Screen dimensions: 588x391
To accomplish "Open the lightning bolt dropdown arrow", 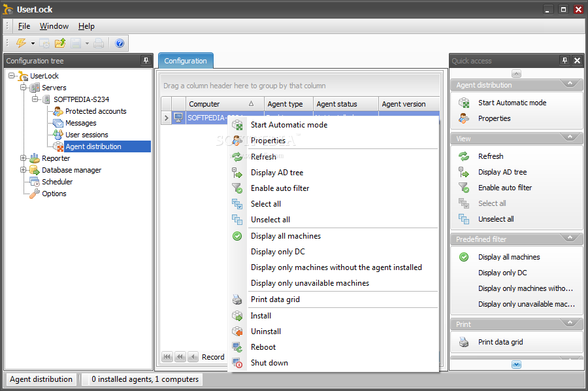I will (x=33, y=44).
